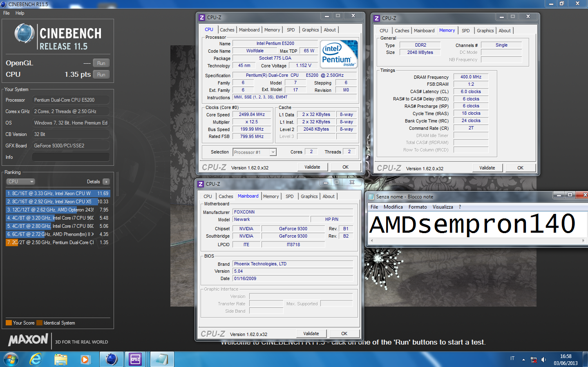Click OK in Mainboard window

click(344, 334)
